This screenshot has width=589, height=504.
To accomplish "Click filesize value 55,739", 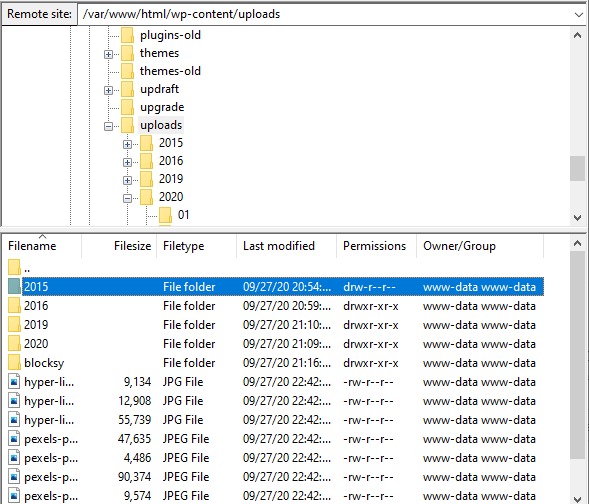I will click(134, 420).
